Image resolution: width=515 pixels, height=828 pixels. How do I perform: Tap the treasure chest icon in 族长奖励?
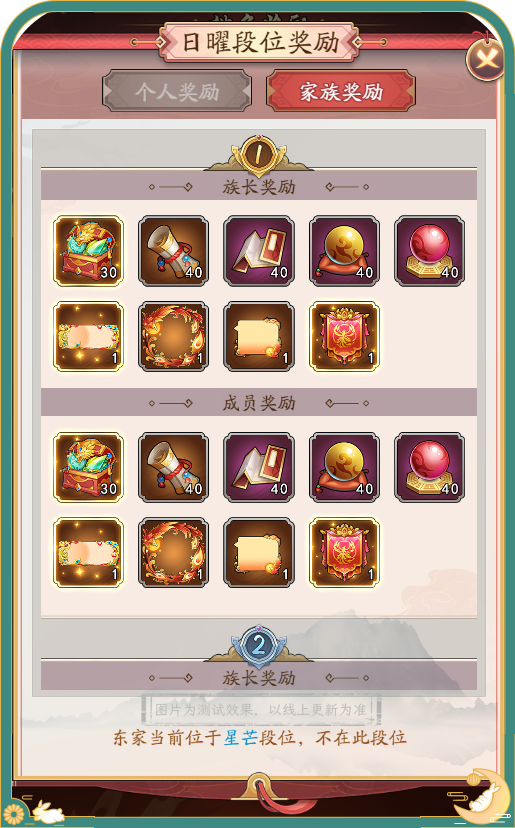click(89, 251)
